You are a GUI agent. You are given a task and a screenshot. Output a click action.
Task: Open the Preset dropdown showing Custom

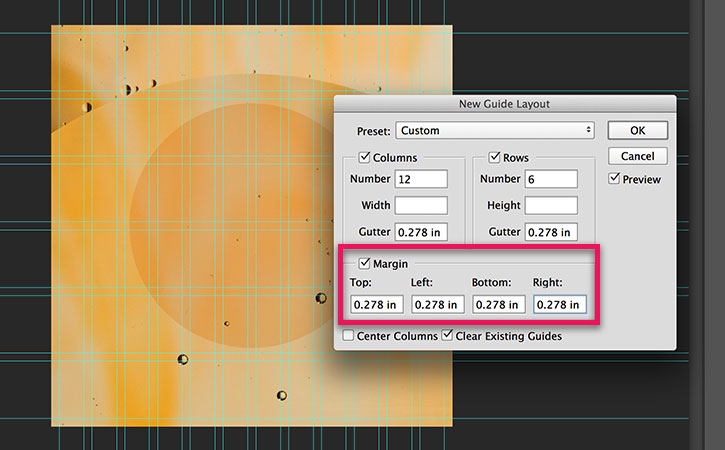click(x=495, y=130)
